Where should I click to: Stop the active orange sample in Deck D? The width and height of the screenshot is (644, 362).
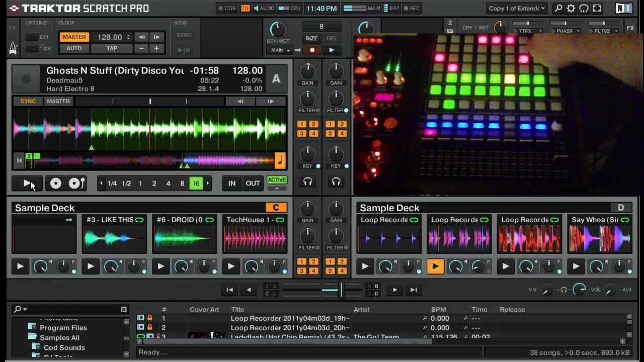(435, 266)
